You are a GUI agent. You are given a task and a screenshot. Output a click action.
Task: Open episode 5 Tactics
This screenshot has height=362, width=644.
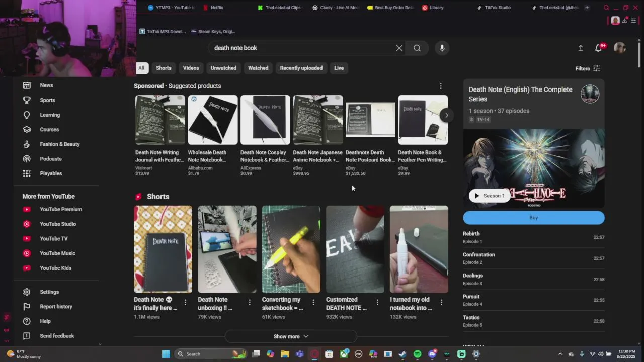click(534, 321)
